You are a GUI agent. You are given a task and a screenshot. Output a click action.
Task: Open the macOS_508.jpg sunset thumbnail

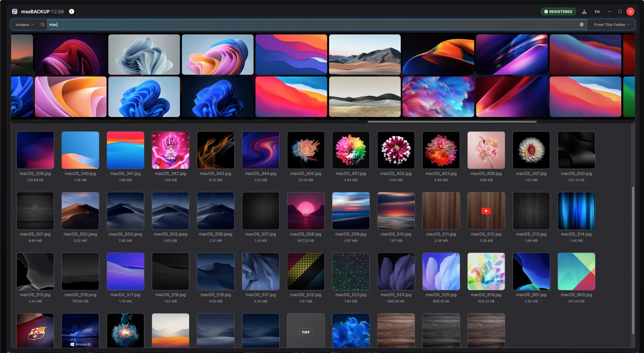point(306,211)
